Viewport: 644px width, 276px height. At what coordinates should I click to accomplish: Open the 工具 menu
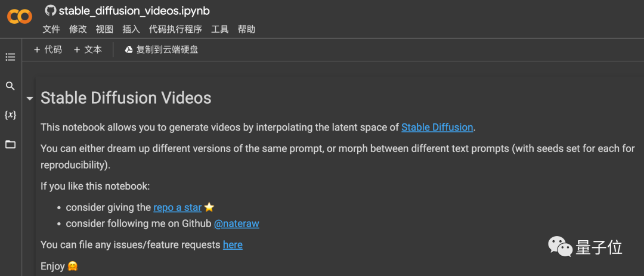219,29
